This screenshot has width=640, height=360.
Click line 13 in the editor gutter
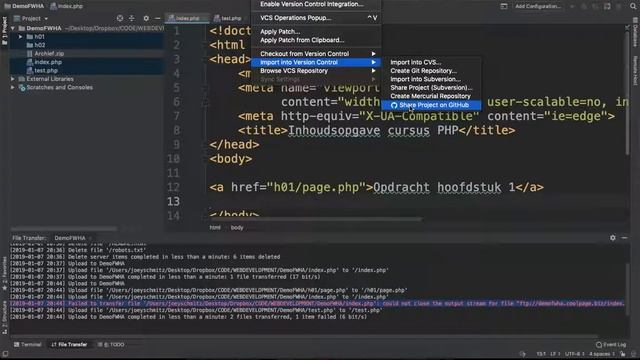pos(173,201)
